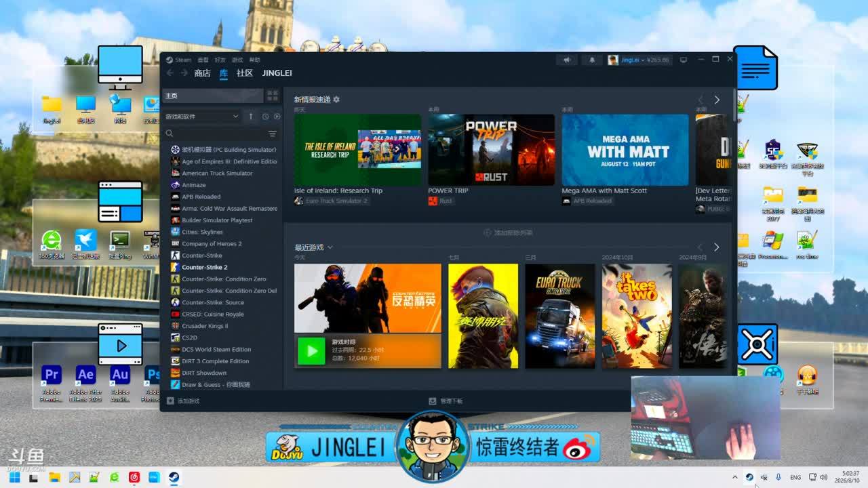Image resolution: width=868 pixels, height=488 pixels.
Task: Open the Windows Start menu
Action: click(x=14, y=477)
